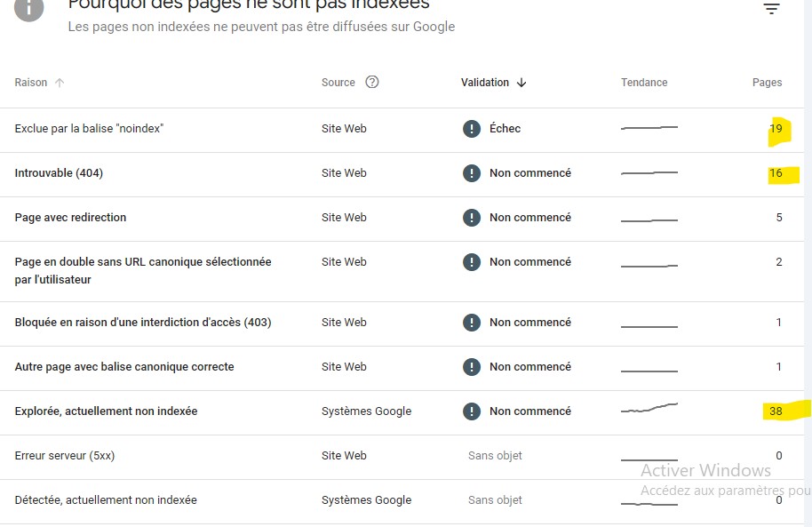Click the filter rows icon
The image size is (812, 527).
771,8
